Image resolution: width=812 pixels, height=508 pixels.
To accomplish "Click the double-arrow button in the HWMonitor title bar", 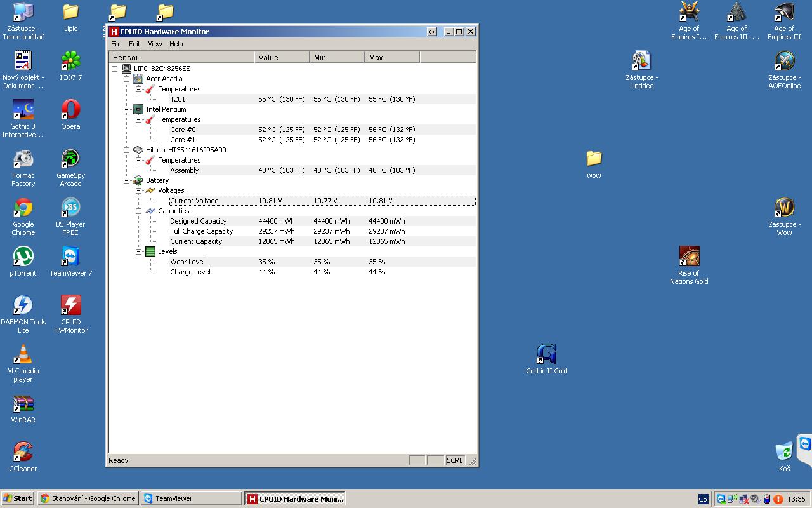I will tap(432, 32).
